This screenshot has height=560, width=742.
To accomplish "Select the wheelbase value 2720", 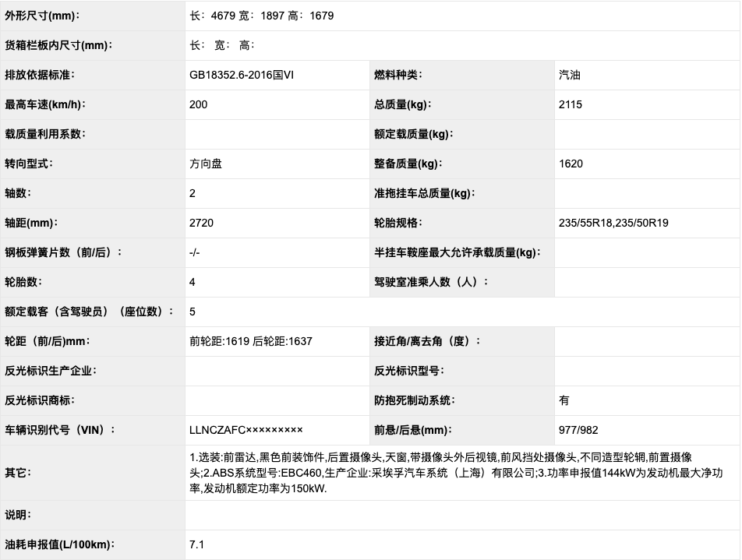I will 199,224.
